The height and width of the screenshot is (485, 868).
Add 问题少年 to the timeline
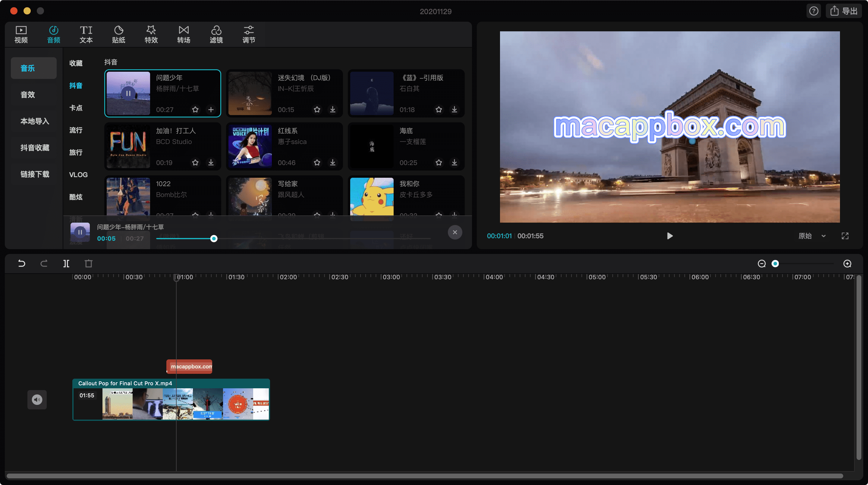[211, 109]
